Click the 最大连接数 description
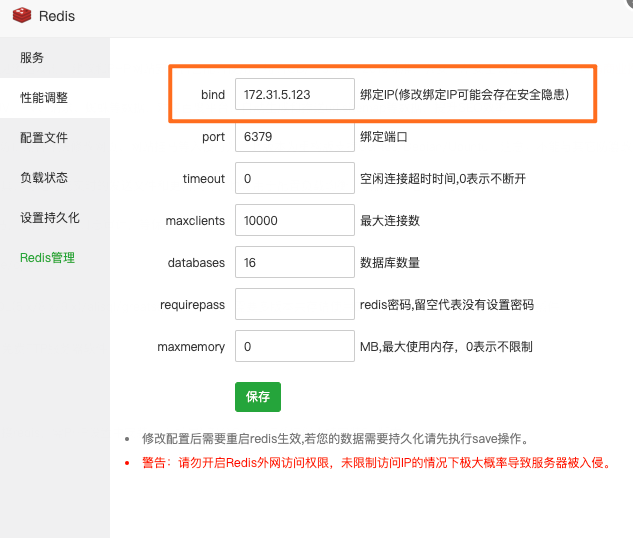Screen dimensions: 633x538 (x=390, y=220)
